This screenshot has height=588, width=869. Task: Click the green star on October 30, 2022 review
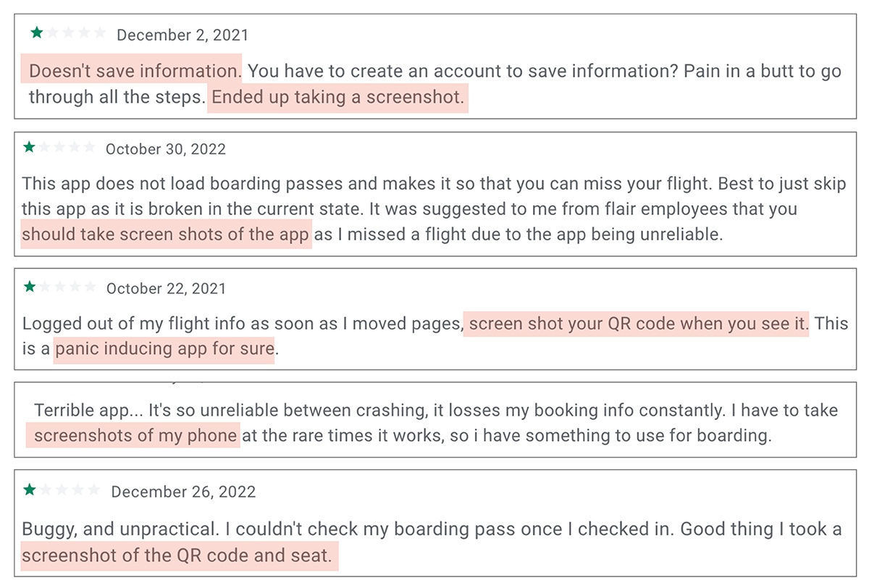[x=29, y=148]
